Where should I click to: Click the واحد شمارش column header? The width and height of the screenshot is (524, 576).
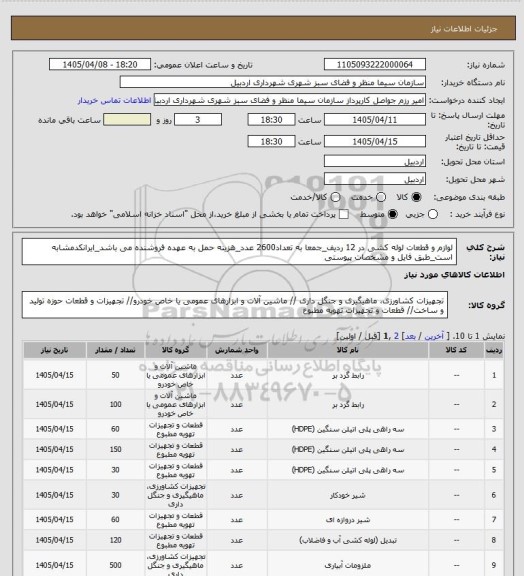click(x=237, y=350)
